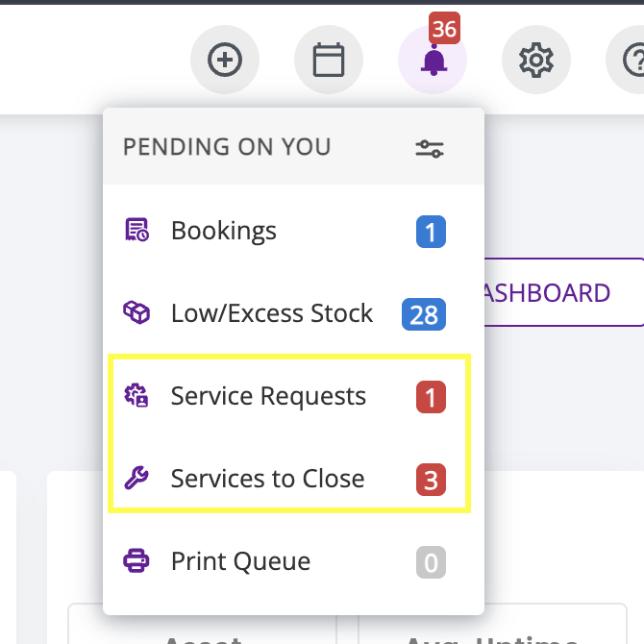
Task: Click the help question mark icon
Action: (630, 61)
